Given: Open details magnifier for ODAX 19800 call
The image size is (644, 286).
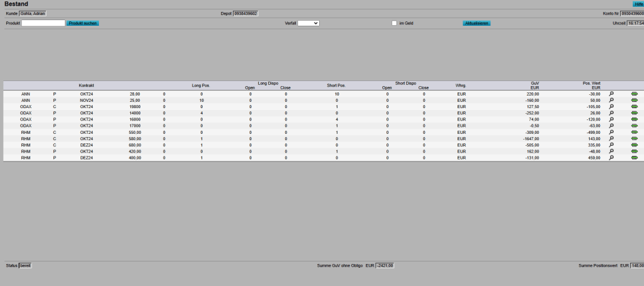Looking at the screenshot, I should click(x=611, y=107).
